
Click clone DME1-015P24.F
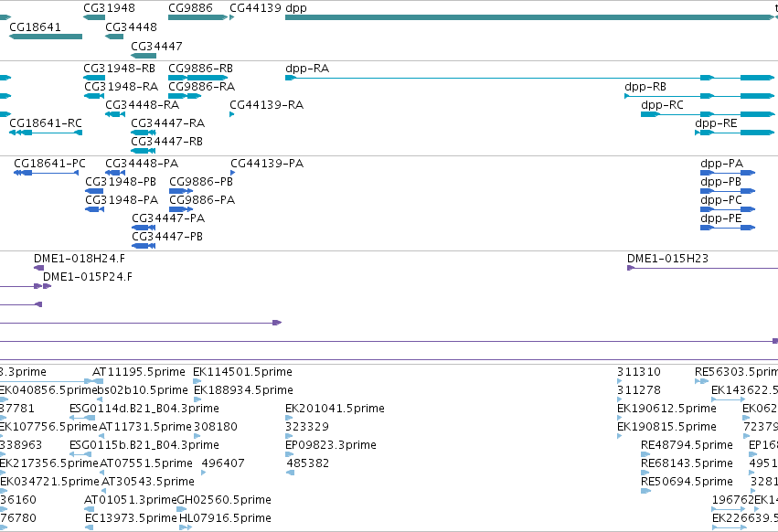point(48,286)
